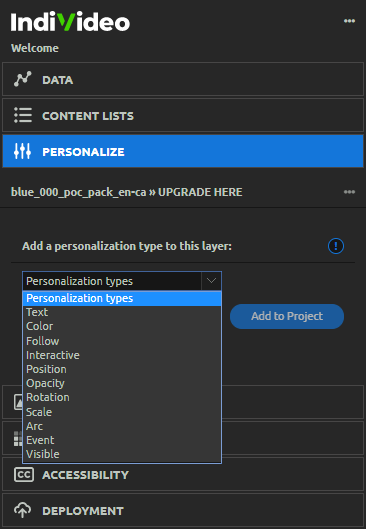The width and height of the screenshot is (366, 529).
Task: Click 'Add a personalization type to this layer' label
Action: pyautogui.click(x=127, y=246)
